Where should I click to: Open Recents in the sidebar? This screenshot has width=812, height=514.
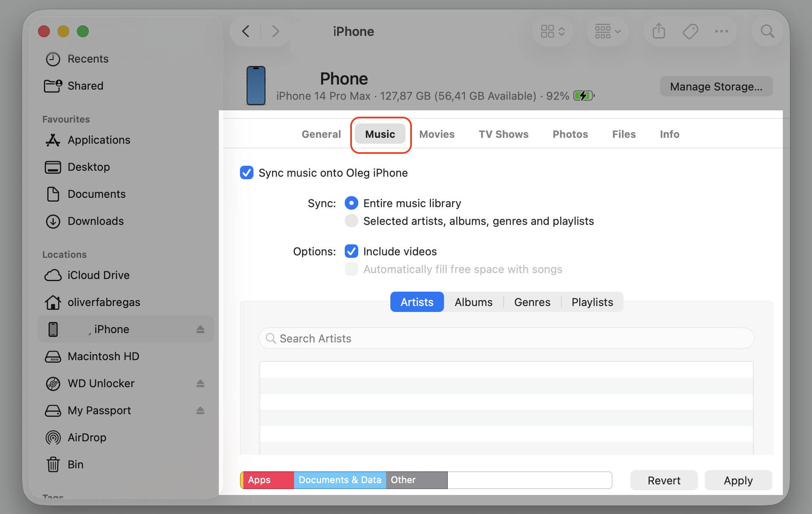tap(88, 59)
